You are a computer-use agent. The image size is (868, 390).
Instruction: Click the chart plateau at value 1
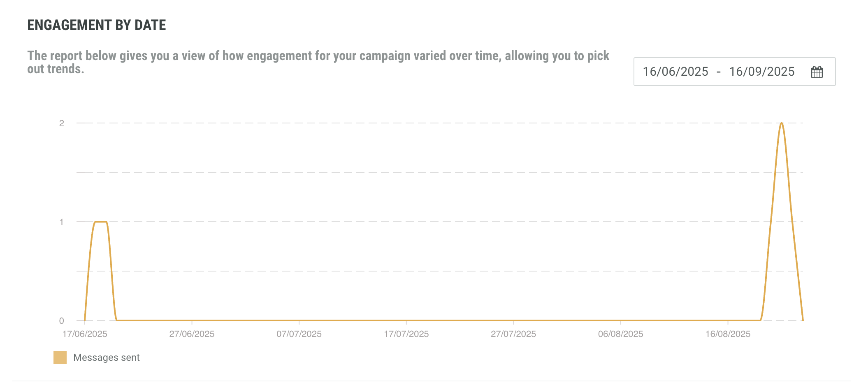(101, 222)
